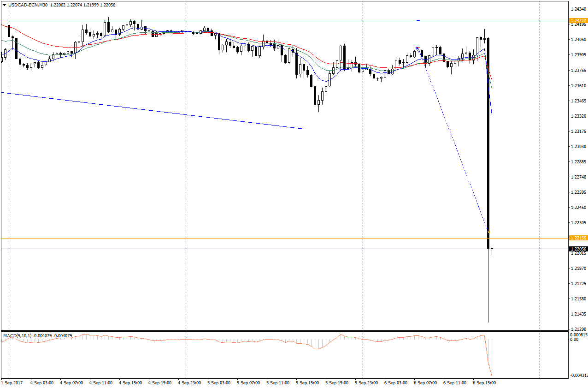
Task: Click the 4 Sep 19:00 time label
Action: pyautogui.click(x=160, y=382)
